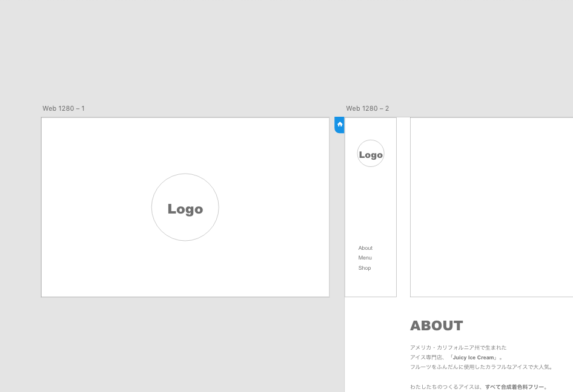Click the line starting フルーツをふんだんに
The height and width of the screenshot is (392, 573).
tap(482, 367)
